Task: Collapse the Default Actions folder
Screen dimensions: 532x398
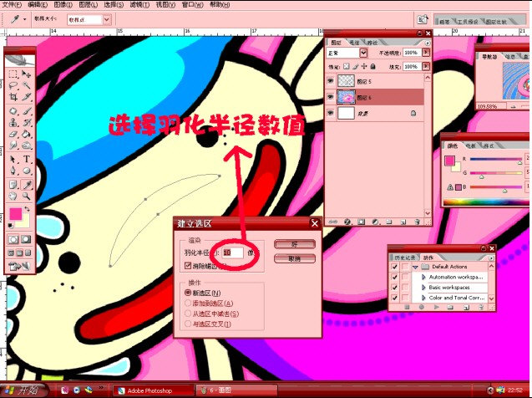Action: click(415, 267)
